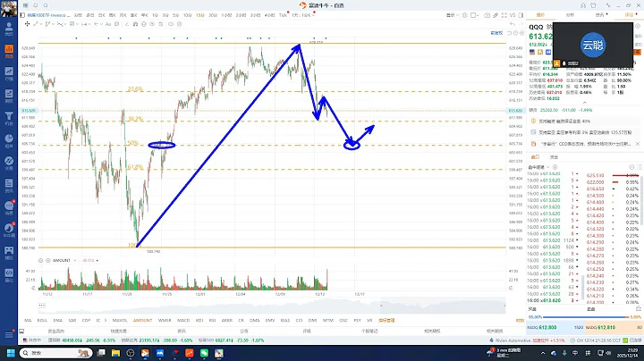
Task: Collapse the quote details with up chevron
Action: [584, 103]
